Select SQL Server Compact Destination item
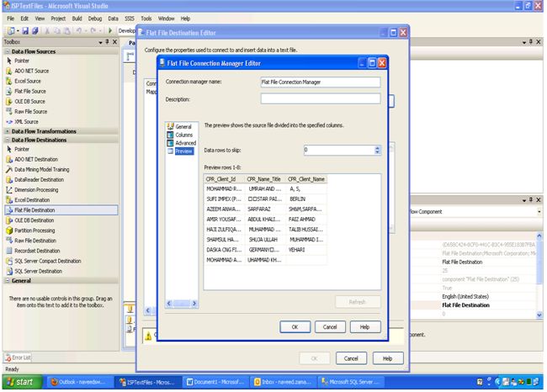The width and height of the screenshot is (547, 392). click(x=47, y=261)
